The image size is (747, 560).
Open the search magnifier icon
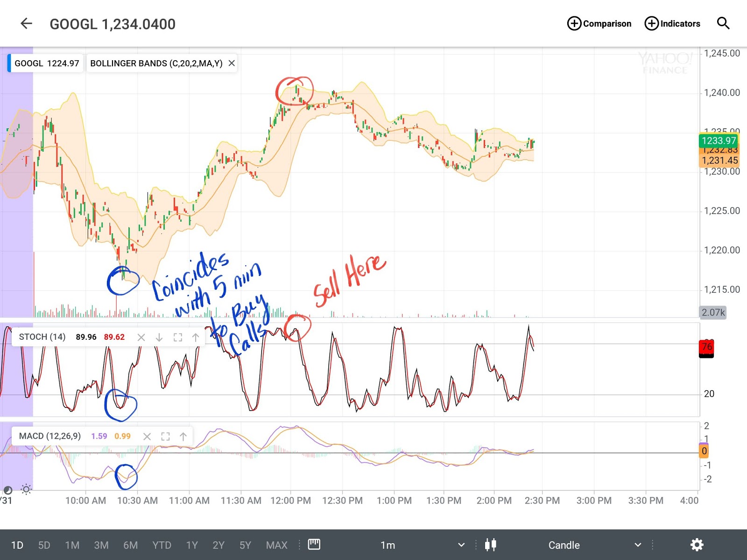(723, 23)
